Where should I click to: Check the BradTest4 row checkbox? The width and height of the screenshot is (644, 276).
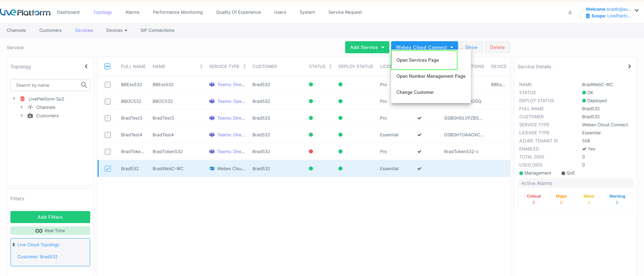[x=108, y=135]
